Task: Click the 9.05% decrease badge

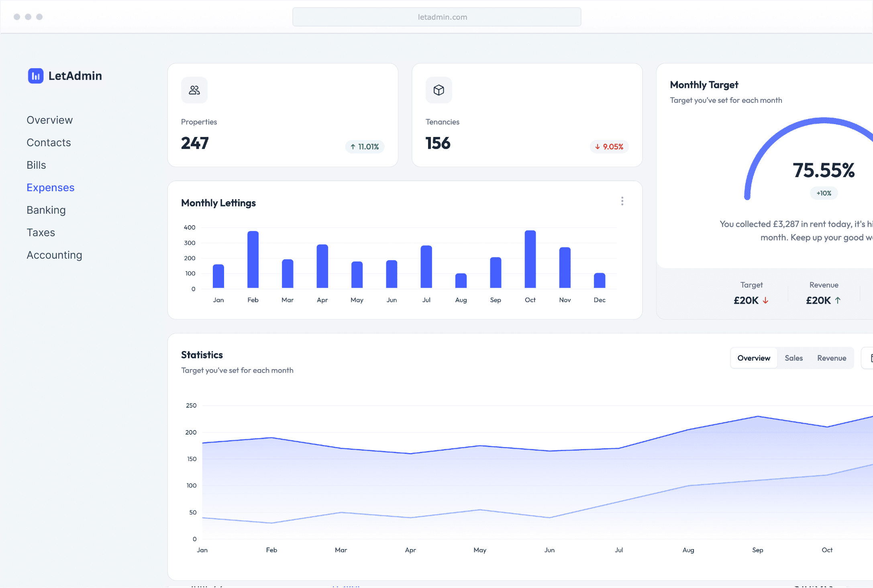Action: click(609, 147)
